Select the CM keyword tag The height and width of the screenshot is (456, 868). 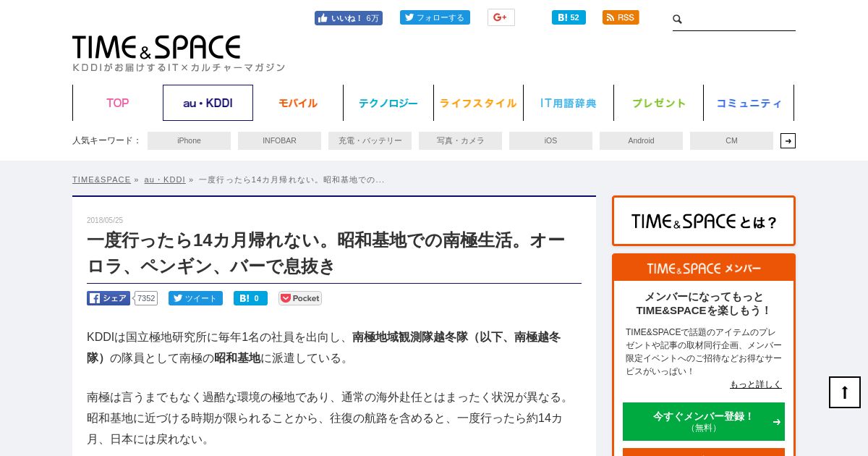pos(731,140)
